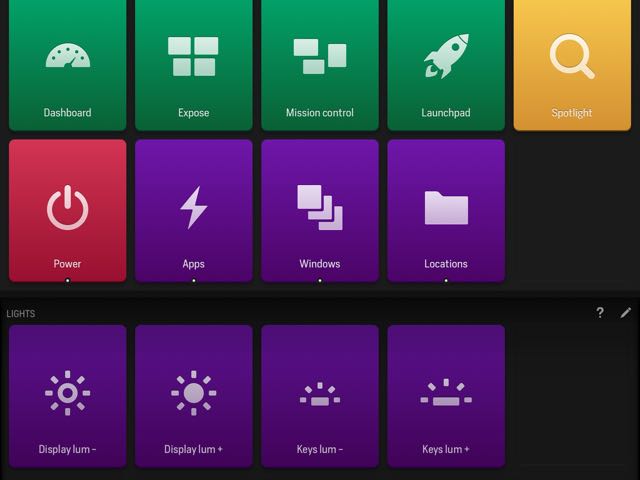
Task: Open the Apps lightning tile
Action: pos(193,211)
